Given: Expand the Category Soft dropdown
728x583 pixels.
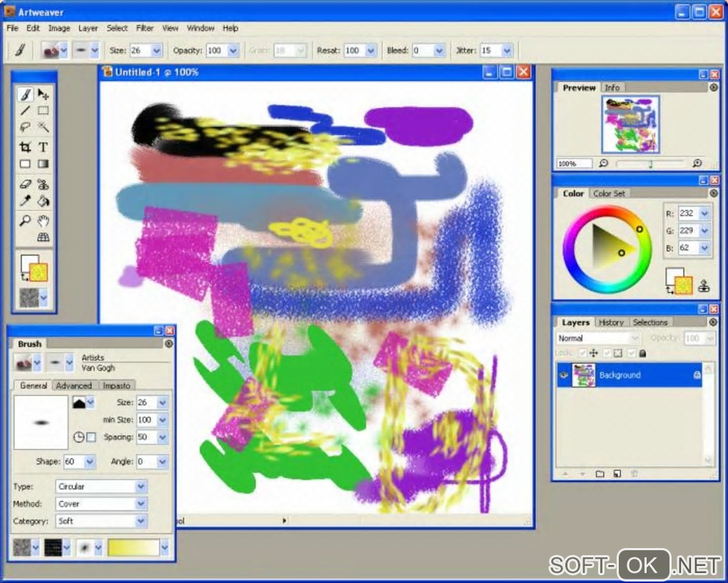Looking at the screenshot, I should pyautogui.click(x=141, y=521).
